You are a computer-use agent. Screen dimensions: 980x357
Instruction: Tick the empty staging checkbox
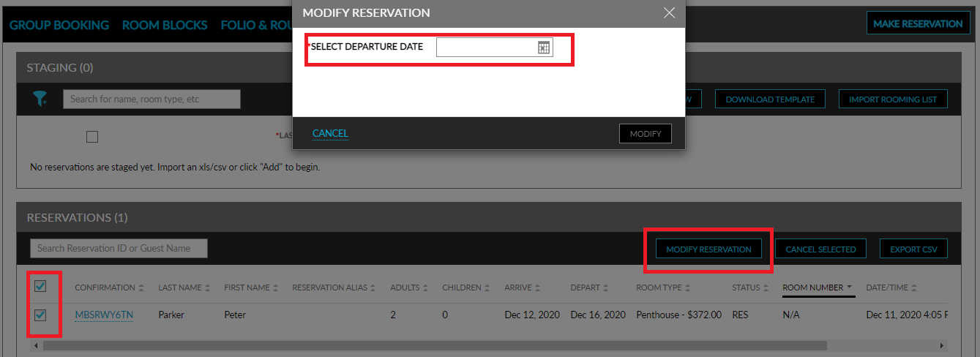click(92, 136)
